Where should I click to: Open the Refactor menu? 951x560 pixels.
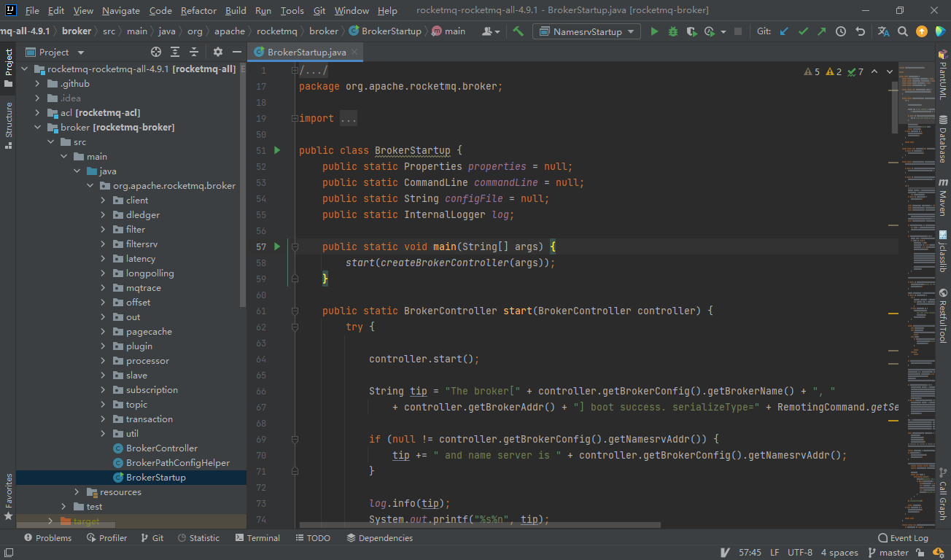tap(198, 10)
